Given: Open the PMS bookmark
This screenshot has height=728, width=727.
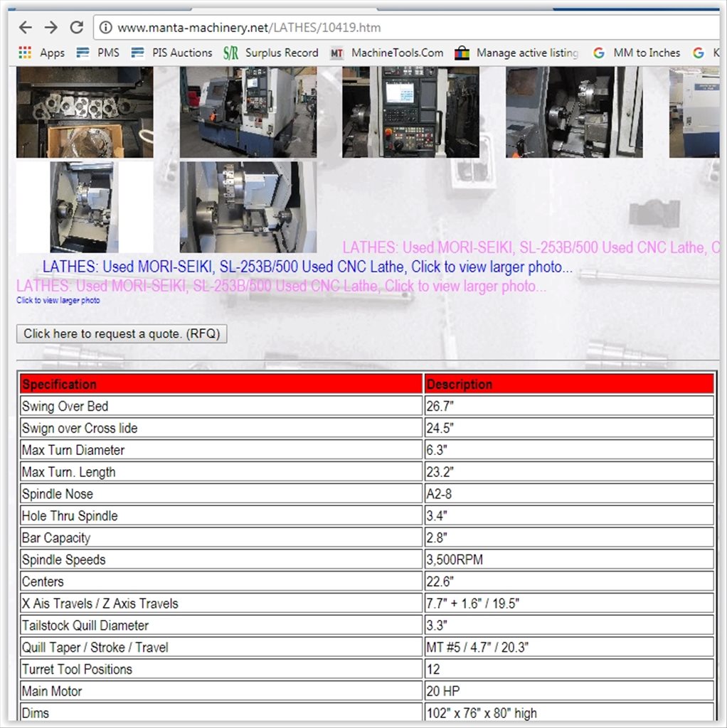Looking at the screenshot, I should click(x=98, y=53).
